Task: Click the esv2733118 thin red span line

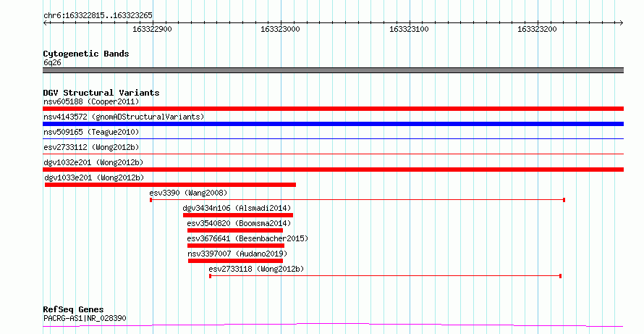Action: tap(385, 276)
